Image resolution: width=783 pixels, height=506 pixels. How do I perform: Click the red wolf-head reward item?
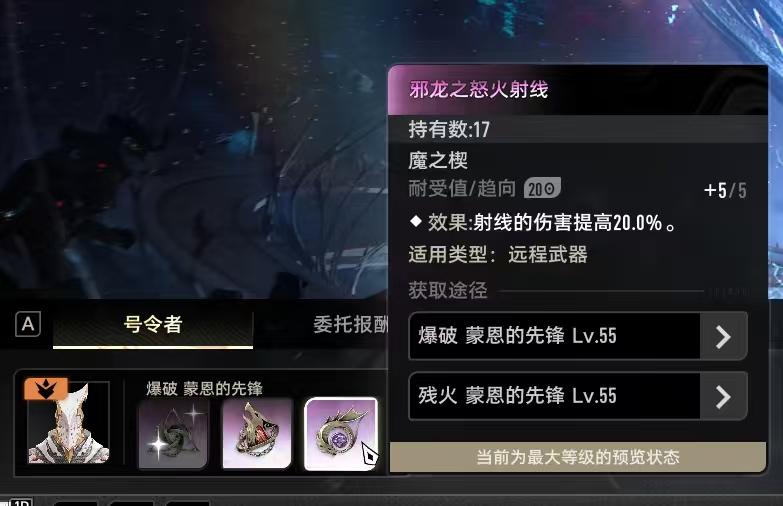pyautogui.click(x=257, y=434)
